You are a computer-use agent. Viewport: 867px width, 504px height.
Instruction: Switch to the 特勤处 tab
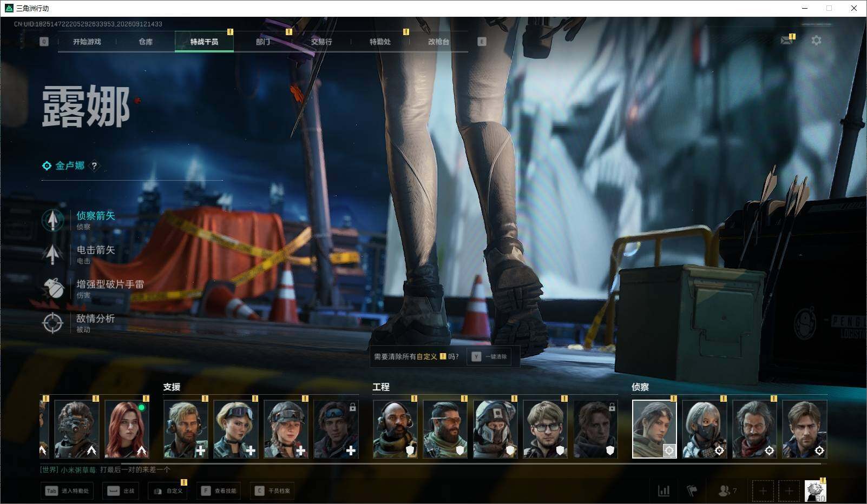tap(380, 42)
